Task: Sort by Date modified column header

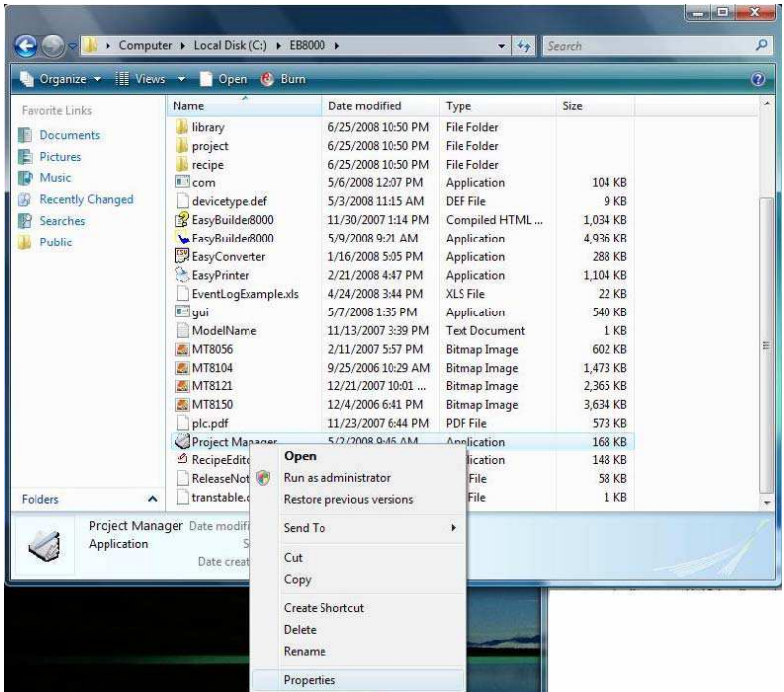Action: pyautogui.click(x=380, y=105)
